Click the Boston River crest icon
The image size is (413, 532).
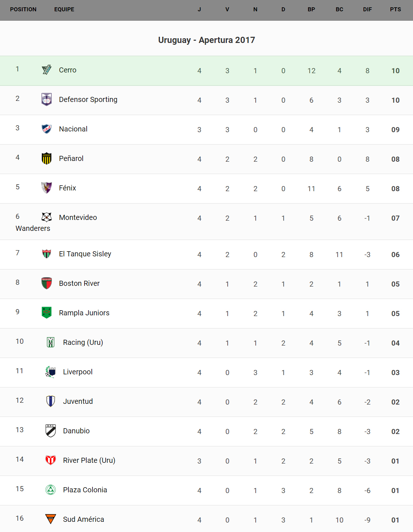coord(47,283)
